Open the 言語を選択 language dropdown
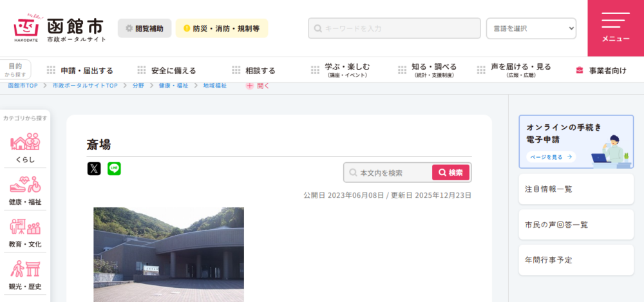The height and width of the screenshot is (302, 644). click(531, 28)
